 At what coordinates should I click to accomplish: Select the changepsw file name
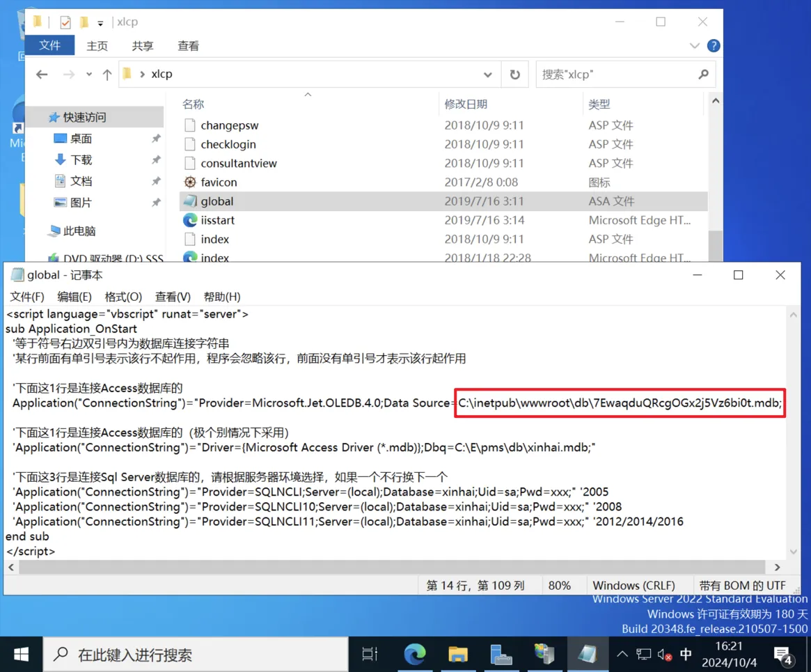[x=230, y=126]
